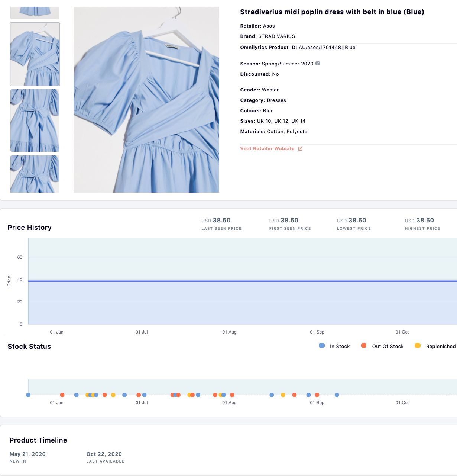Viewport: 457px width, 476px height.
Task: Toggle the Replenished legend dot
Action: [x=418, y=346]
